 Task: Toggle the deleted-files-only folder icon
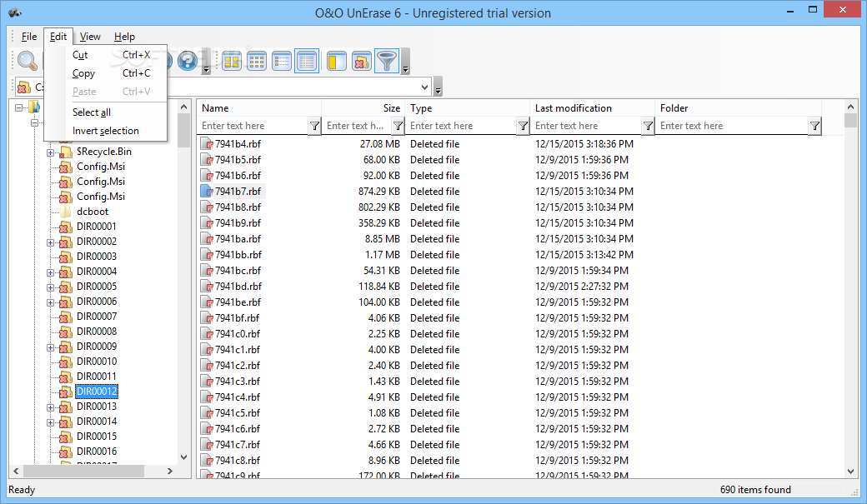pos(362,62)
